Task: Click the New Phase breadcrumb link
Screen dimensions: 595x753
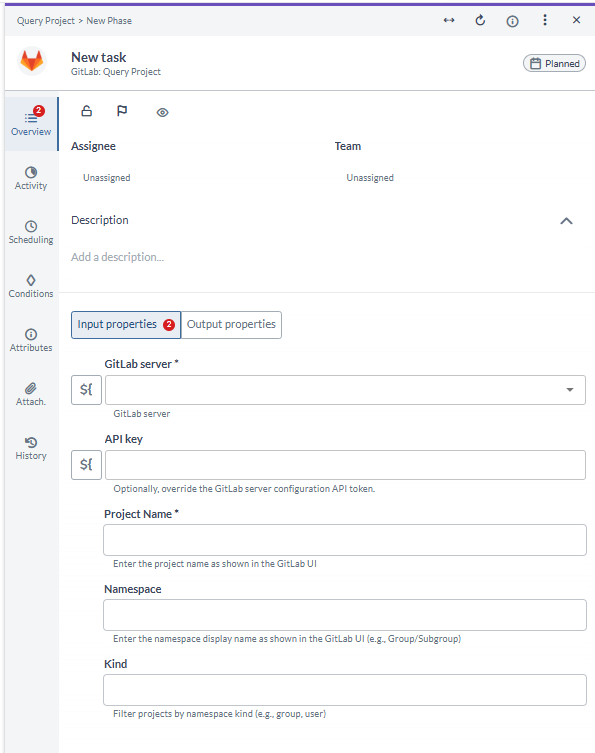Action: 109,21
